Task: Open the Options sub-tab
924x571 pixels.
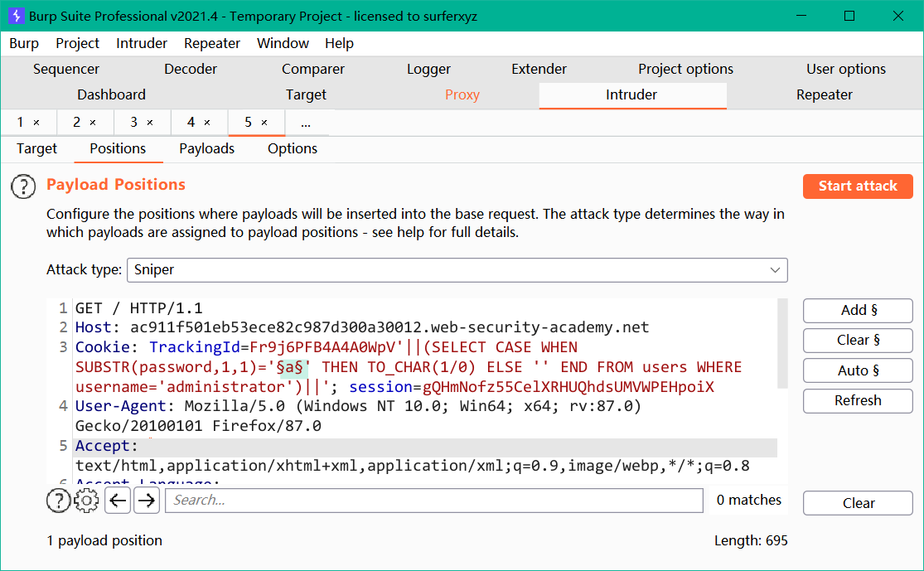Action: click(x=293, y=148)
